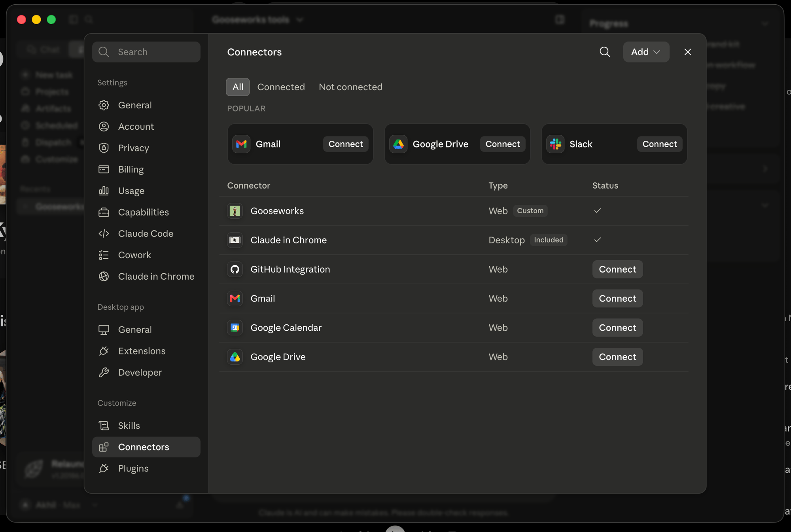Open the Add dropdown menu
The width and height of the screenshot is (791, 532).
(646, 52)
